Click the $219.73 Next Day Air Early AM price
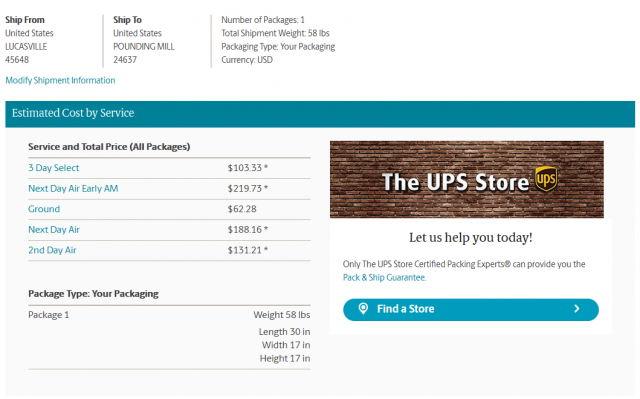The height and width of the screenshot is (399, 640). pos(245,188)
